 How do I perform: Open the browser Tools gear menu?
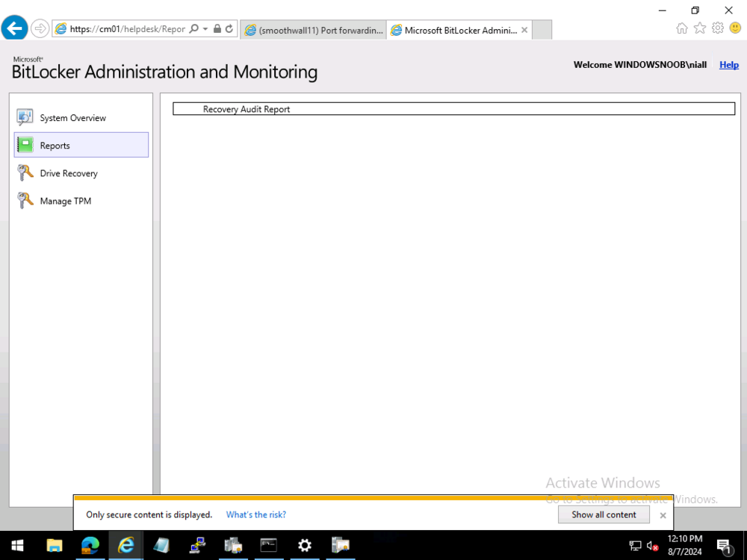(717, 28)
